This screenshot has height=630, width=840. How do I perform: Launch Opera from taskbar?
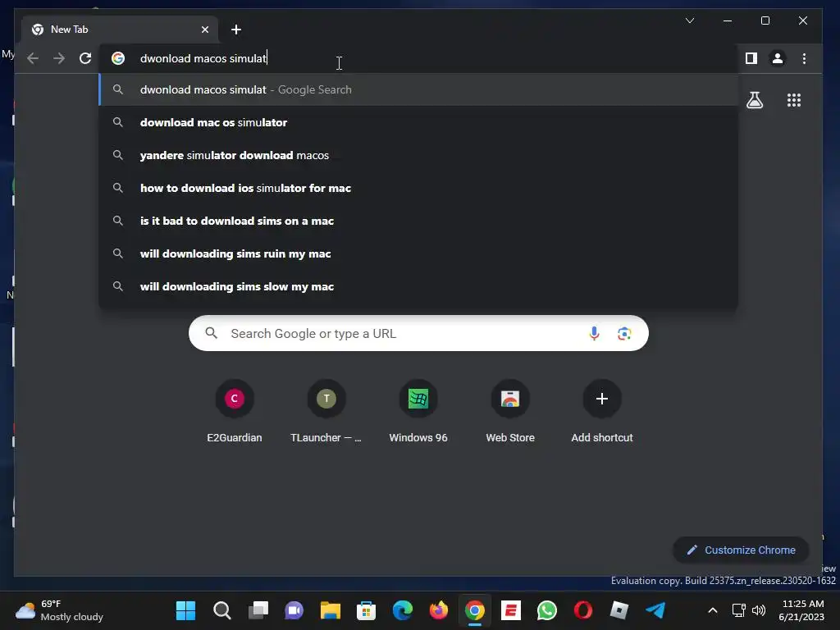coord(583,610)
